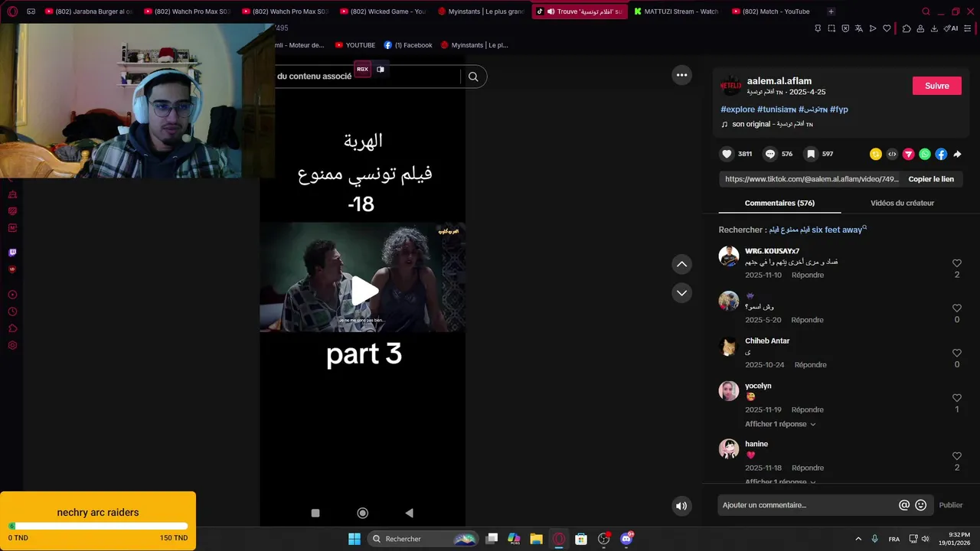Save video with bookmark icon (597)
Image resolution: width=980 pixels, height=551 pixels.
[x=811, y=154]
